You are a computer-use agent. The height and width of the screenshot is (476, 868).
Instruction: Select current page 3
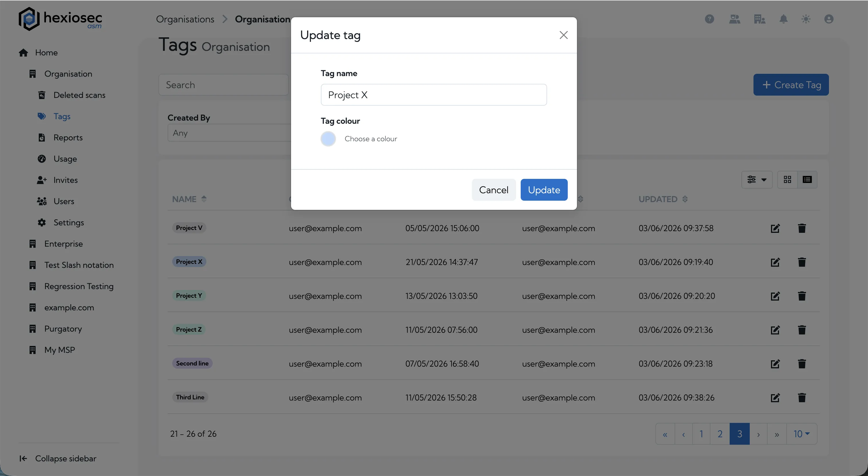click(x=739, y=434)
